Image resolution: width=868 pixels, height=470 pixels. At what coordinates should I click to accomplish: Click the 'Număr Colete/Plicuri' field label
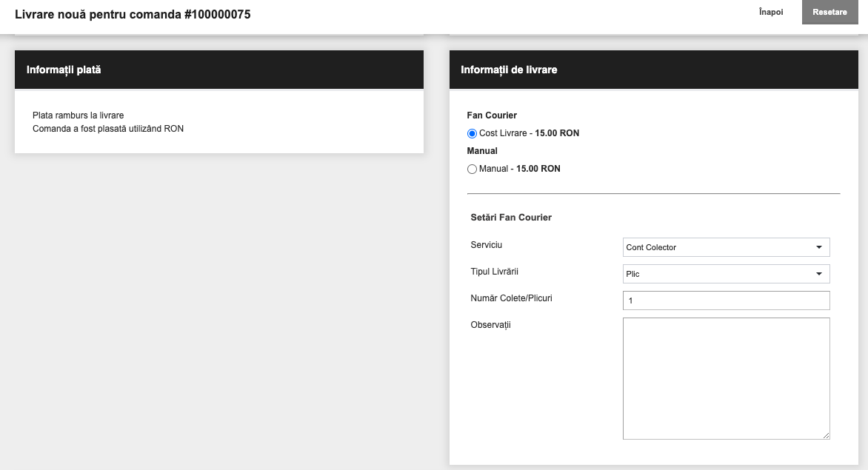point(512,298)
